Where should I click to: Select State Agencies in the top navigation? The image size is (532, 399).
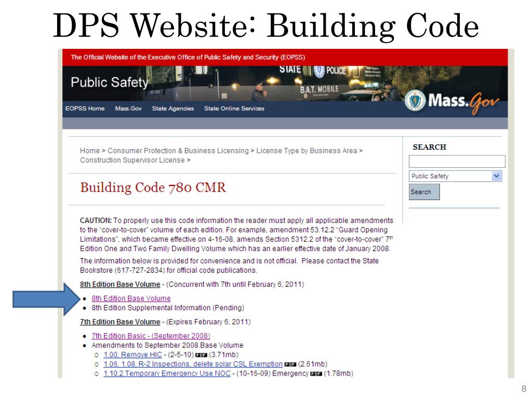click(172, 109)
